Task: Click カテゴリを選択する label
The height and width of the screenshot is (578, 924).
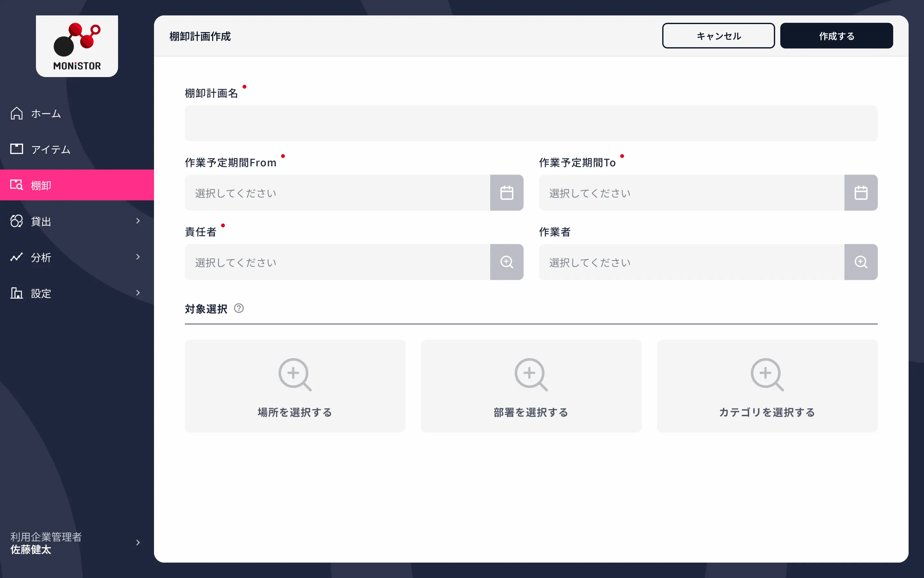Action: pos(767,412)
